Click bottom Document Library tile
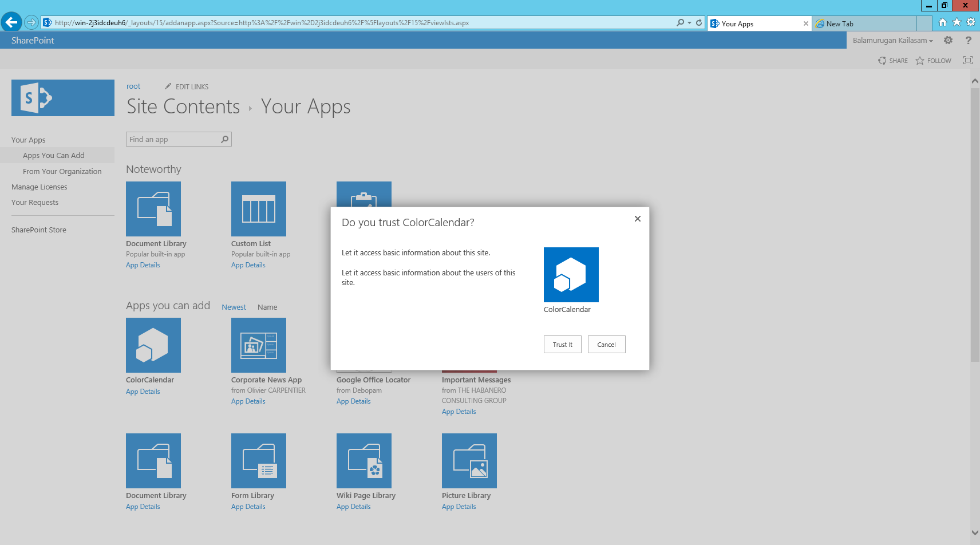This screenshot has height=545, width=980. tap(153, 461)
